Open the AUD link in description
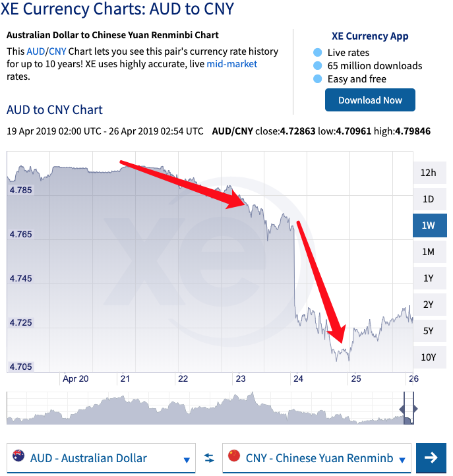 coord(36,51)
